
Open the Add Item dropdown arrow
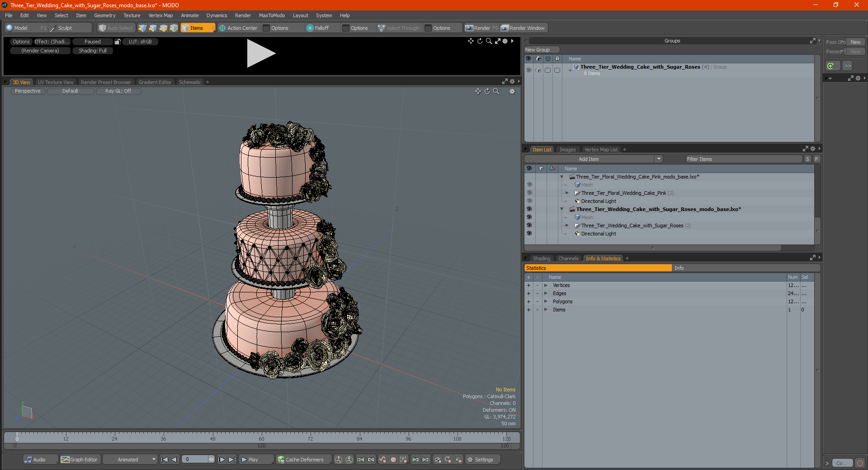tap(659, 159)
